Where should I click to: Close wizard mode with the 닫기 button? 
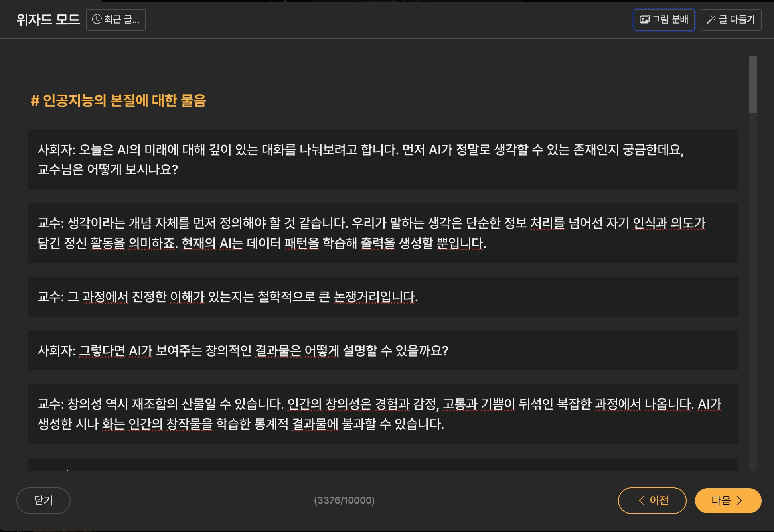(43, 500)
